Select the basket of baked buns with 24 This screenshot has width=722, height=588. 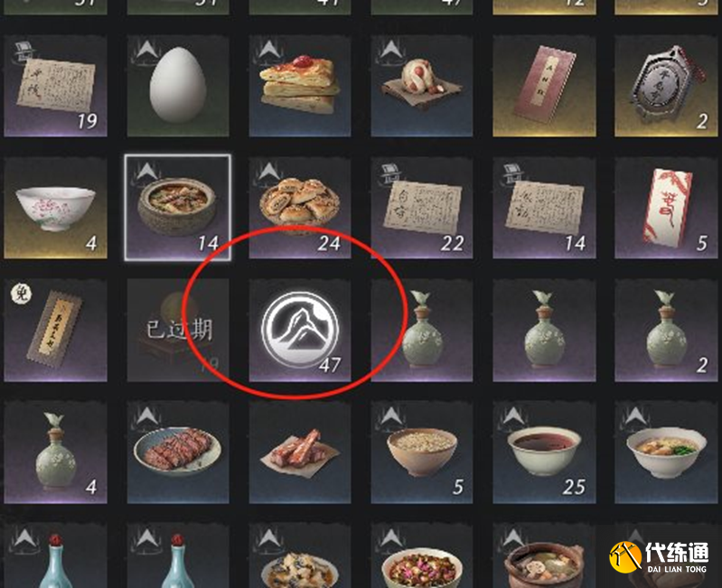coord(300,208)
